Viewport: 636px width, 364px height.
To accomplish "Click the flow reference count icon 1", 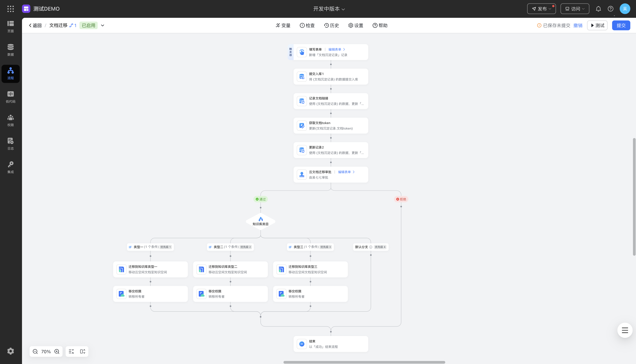I will [73, 25].
